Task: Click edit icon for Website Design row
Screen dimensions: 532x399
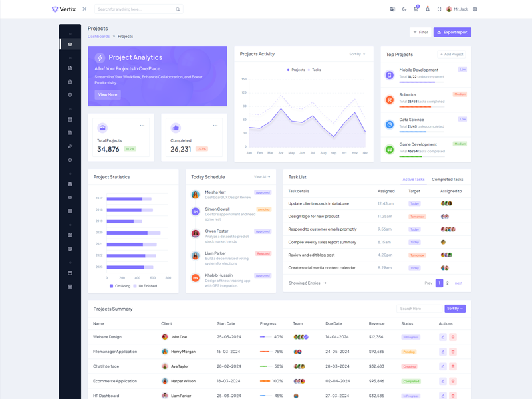Action: (x=443, y=337)
